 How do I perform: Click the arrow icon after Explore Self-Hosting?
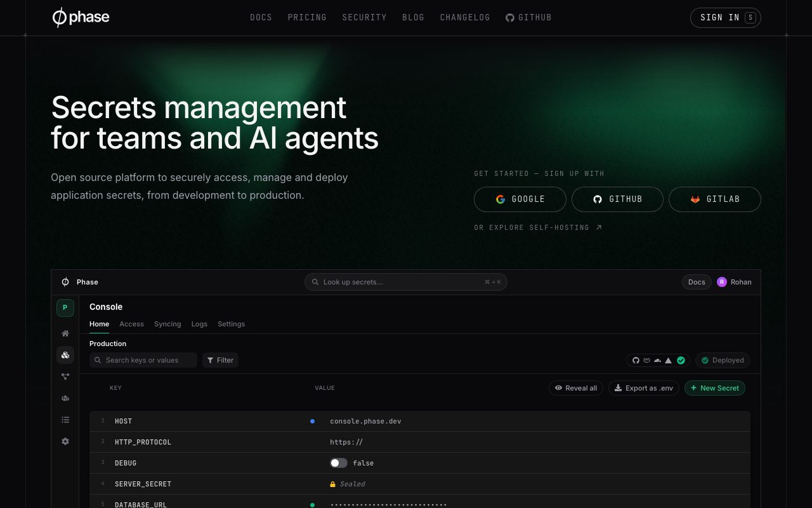point(598,227)
